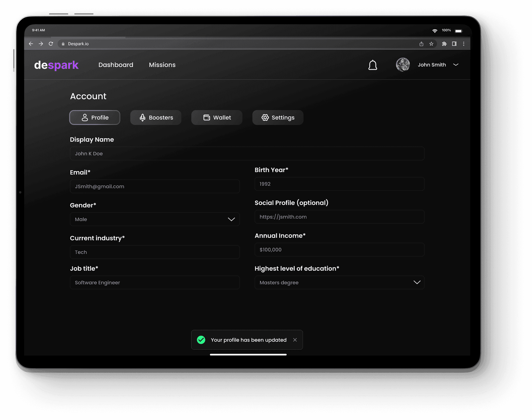Screen dimensions: 532x420
Task: Click the Job title input field
Action: (155, 283)
